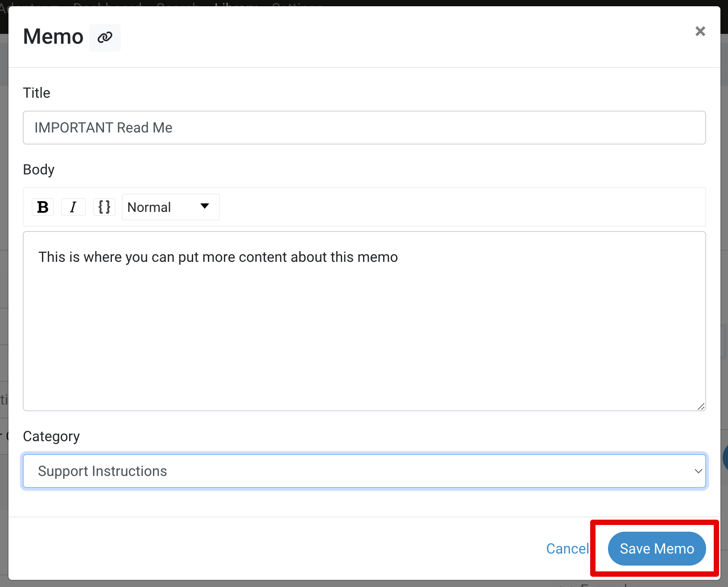Image resolution: width=728 pixels, height=587 pixels.
Task: Open the Category dropdown showing Support Instructions
Action: point(364,471)
